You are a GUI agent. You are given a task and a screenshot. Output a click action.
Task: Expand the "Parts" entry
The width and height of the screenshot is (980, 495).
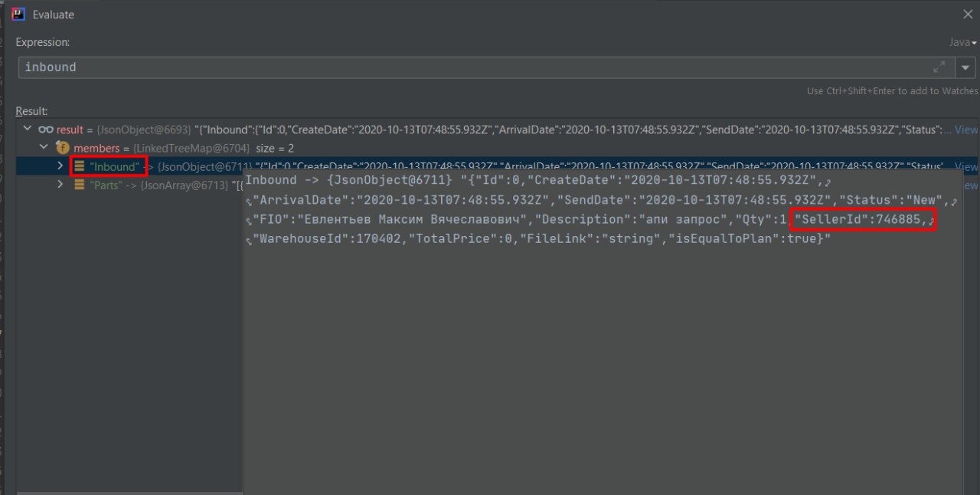click(60, 185)
